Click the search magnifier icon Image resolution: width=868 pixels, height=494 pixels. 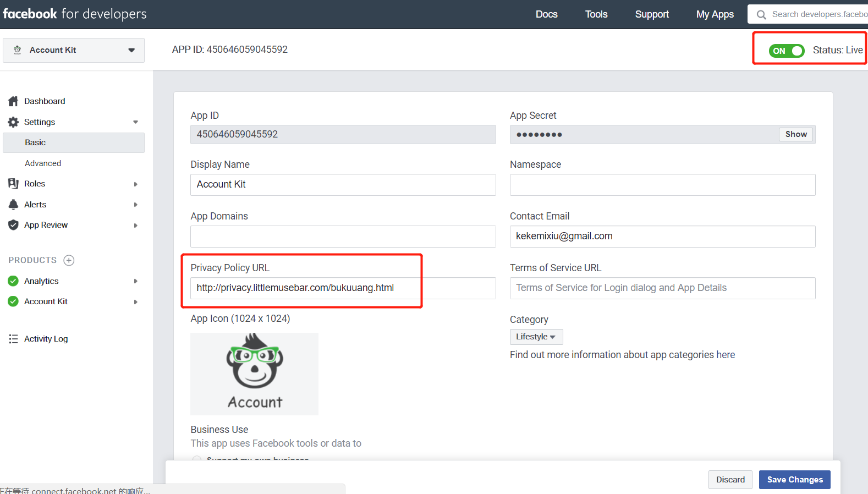[x=761, y=15]
